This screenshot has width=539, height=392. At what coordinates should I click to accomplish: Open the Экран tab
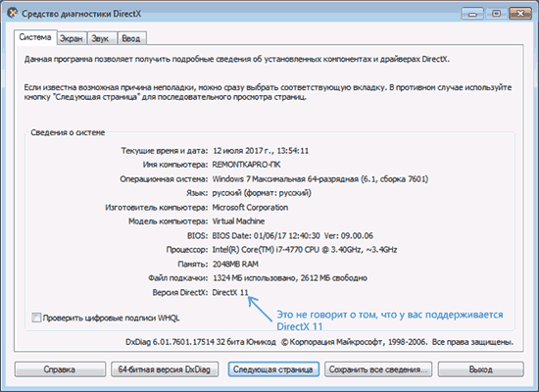click(72, 38)
